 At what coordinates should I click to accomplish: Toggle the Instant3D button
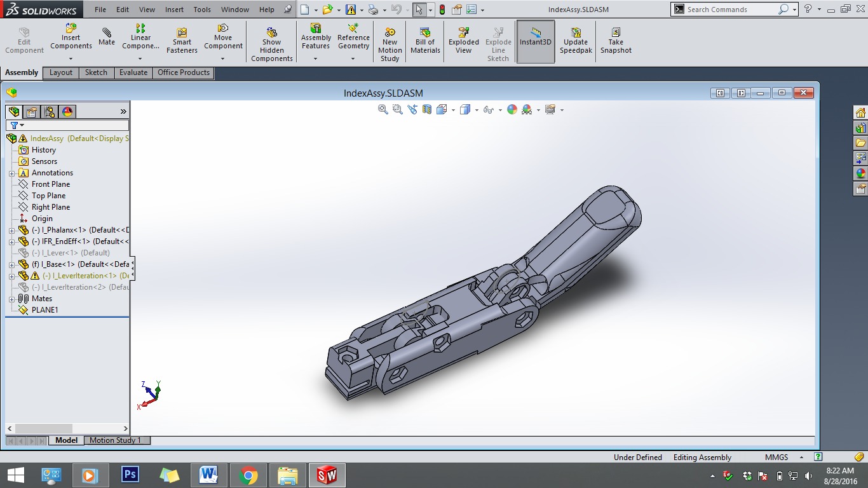click(536, 41)
